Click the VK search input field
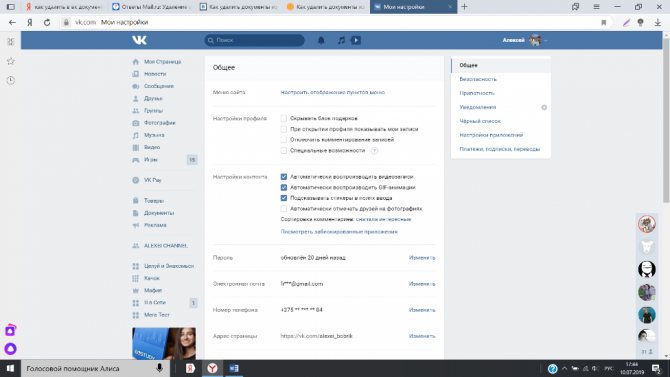 tap(255, 40)
